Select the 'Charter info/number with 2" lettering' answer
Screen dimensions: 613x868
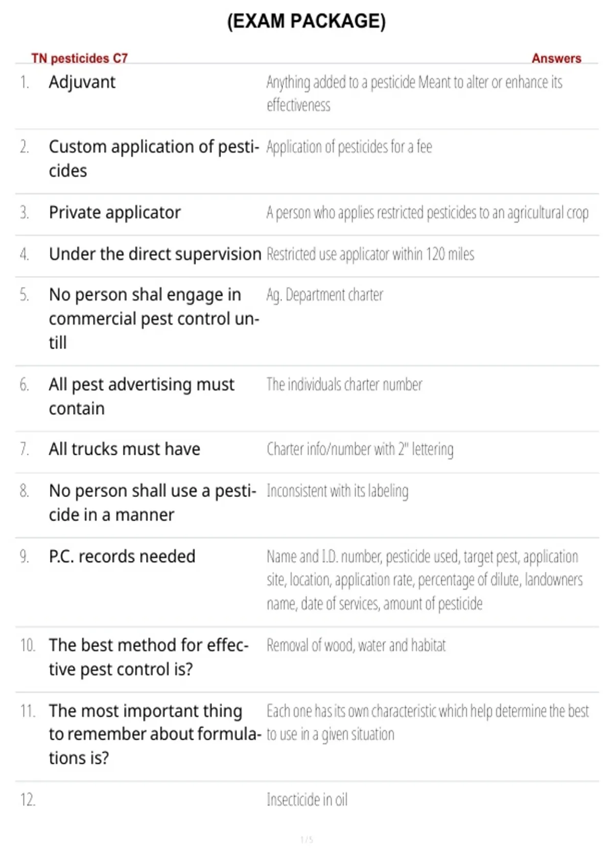tap(360, 449)
